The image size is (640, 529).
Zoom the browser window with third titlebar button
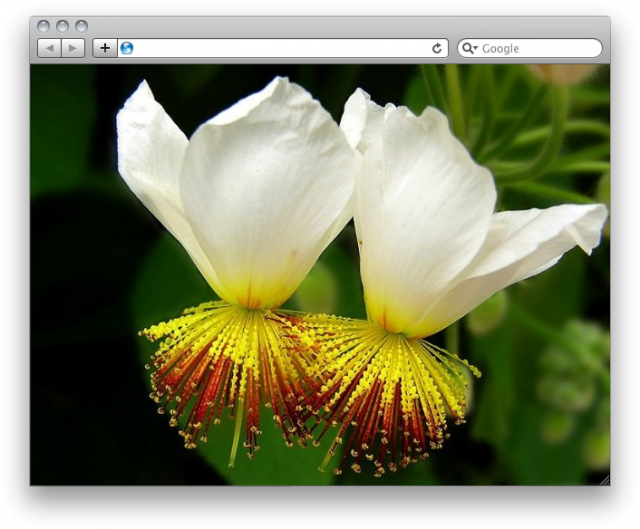click(81, 26)
